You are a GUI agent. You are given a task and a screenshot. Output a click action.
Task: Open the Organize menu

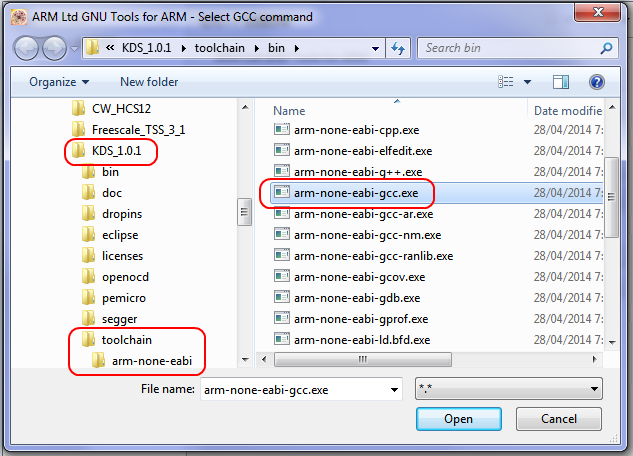[x=59, y=82]
